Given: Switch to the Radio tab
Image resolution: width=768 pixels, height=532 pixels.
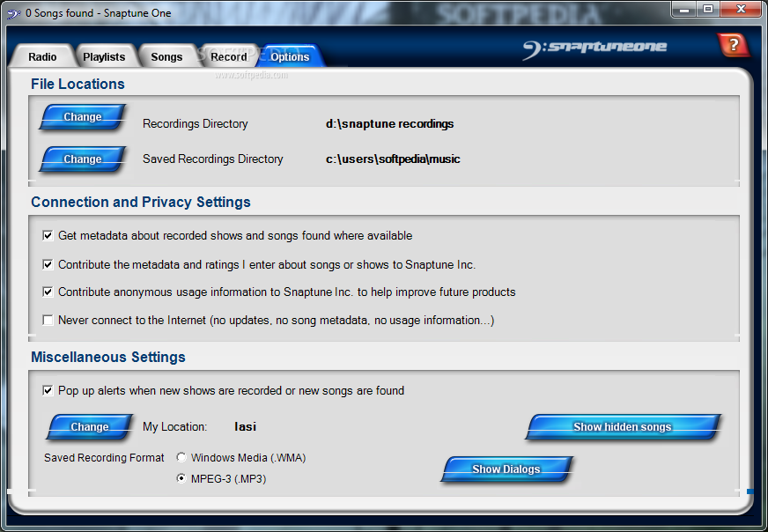Looking at the screenshot, I should [42, 57].
